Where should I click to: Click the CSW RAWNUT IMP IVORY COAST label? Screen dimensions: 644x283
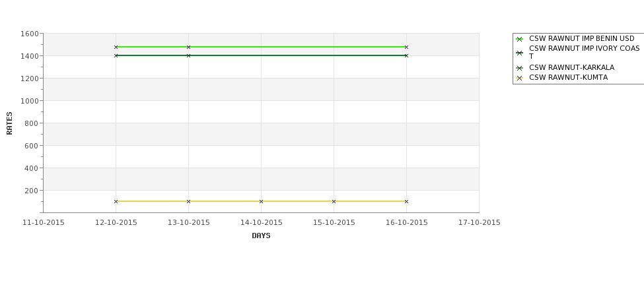pyautogui.click(x=585, y=52)
